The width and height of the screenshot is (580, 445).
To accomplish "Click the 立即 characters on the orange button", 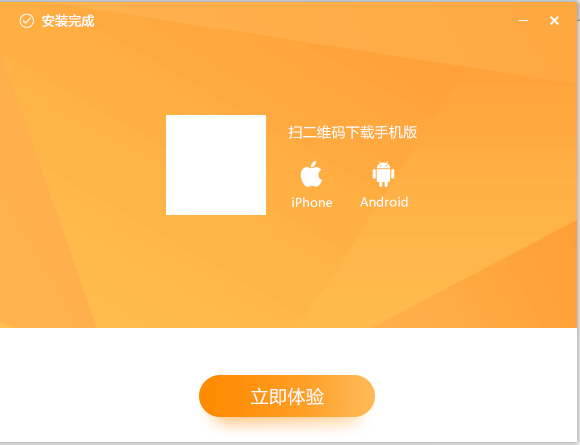I will (x=269, y=397).
